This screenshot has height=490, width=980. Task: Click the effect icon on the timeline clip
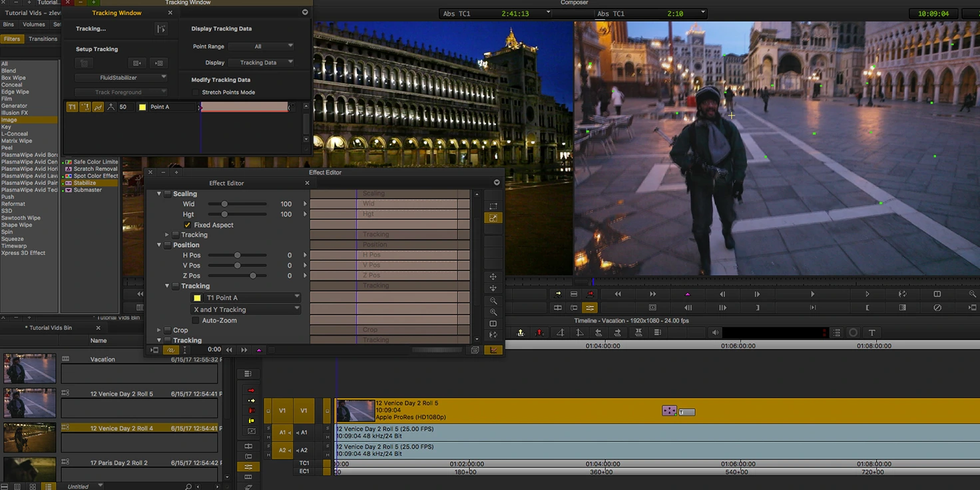click(669, 411)
